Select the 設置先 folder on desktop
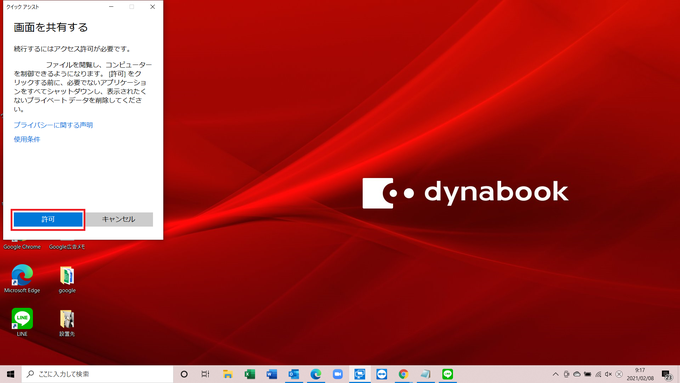The image size is (680, 383). tap(67, 323)
